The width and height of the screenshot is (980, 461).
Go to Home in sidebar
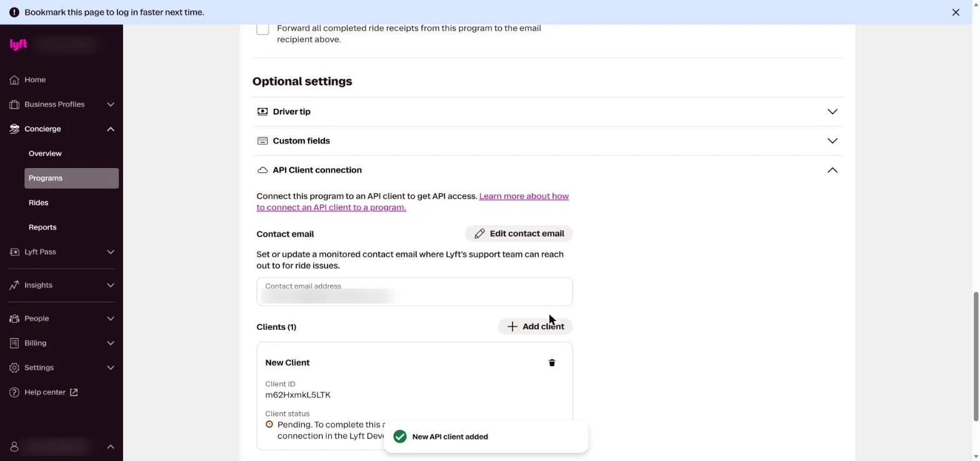coord(35,80)
